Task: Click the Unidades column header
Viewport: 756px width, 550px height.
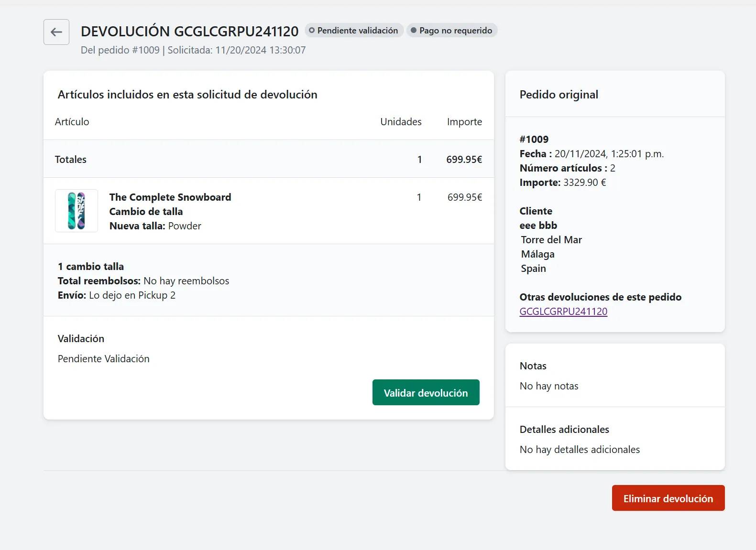Action: point(401,122)
